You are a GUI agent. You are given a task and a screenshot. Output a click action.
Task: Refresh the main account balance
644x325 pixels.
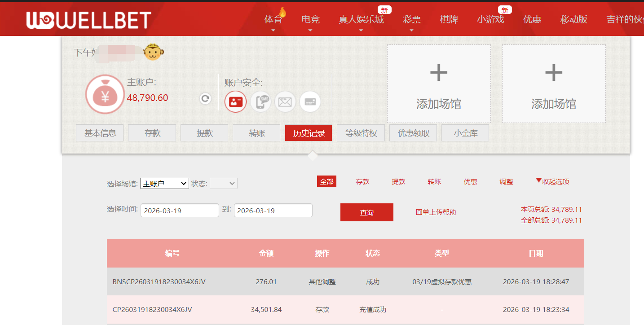205,98
